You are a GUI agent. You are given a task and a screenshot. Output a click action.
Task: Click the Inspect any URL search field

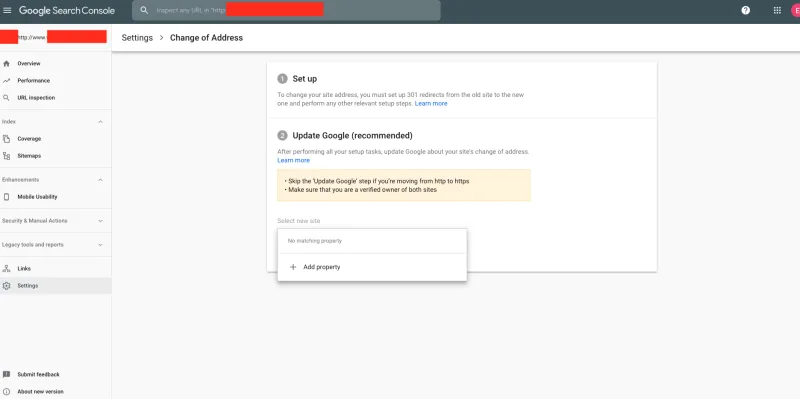click(x=286, y=10)
